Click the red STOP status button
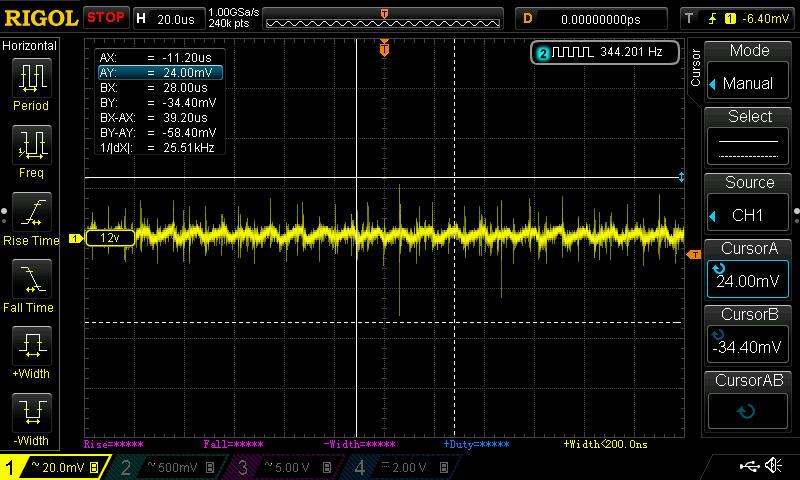 105,18
